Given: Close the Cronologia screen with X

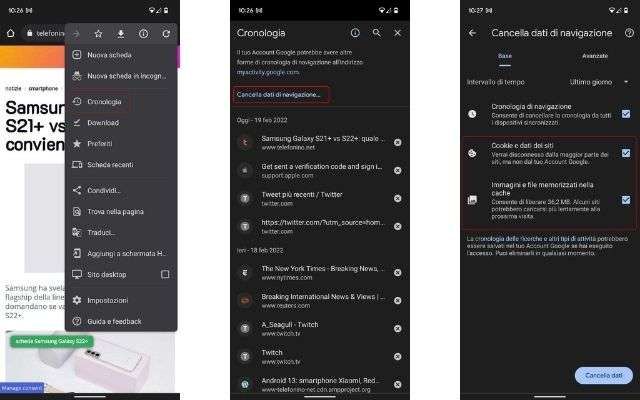Looking at the screenshot, I should (398, 33).
